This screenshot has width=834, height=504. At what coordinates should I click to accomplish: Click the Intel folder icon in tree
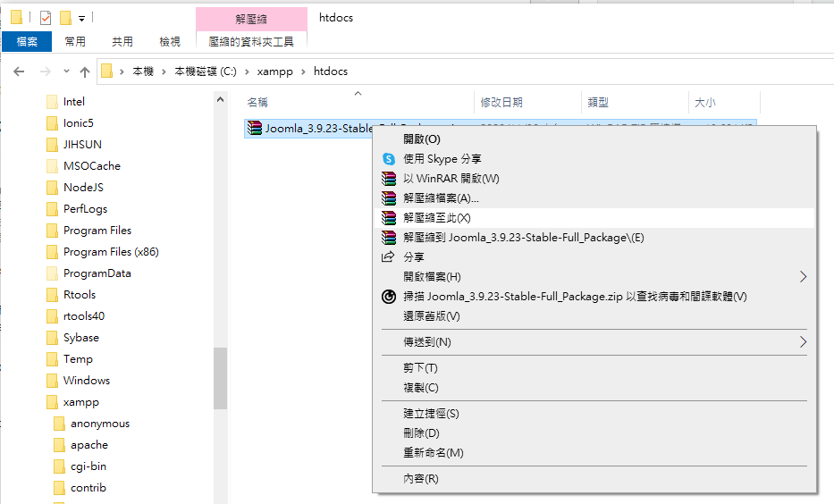(52, 102)
